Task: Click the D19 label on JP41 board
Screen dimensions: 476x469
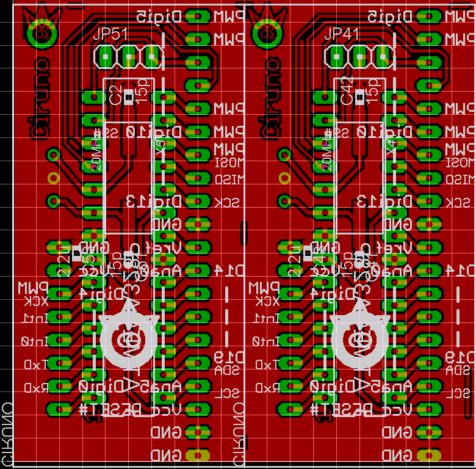Action: [460, 357]
